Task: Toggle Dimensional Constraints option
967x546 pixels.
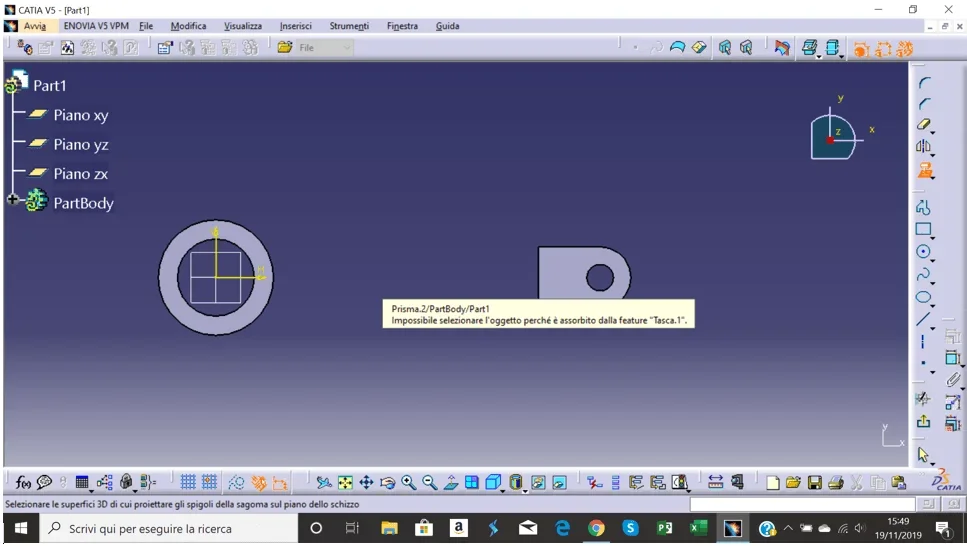Action: [x=280, y=482]
